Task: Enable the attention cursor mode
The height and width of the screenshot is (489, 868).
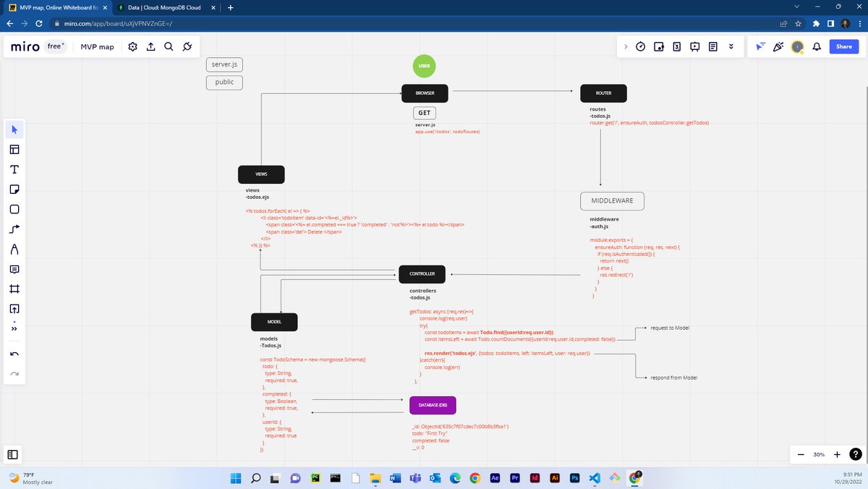Action: click(760, 46)
